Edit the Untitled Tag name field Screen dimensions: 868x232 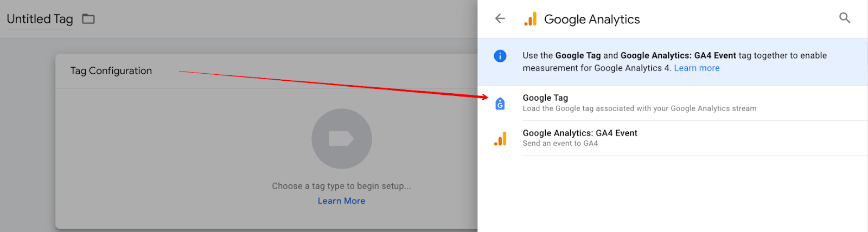[40, 19]
